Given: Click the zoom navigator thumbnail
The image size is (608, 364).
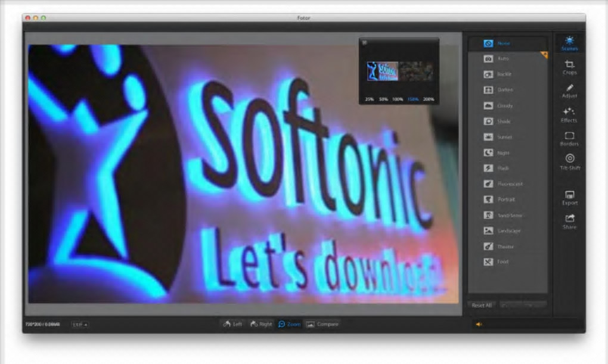Looking at the screenshot, I should tap(400, 71).
